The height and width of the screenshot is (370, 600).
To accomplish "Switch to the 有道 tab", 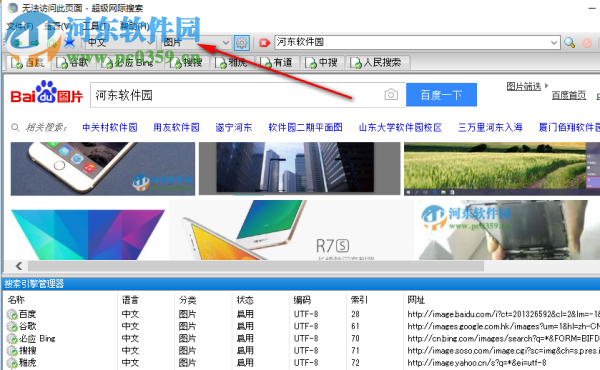I will coord(278,63).
